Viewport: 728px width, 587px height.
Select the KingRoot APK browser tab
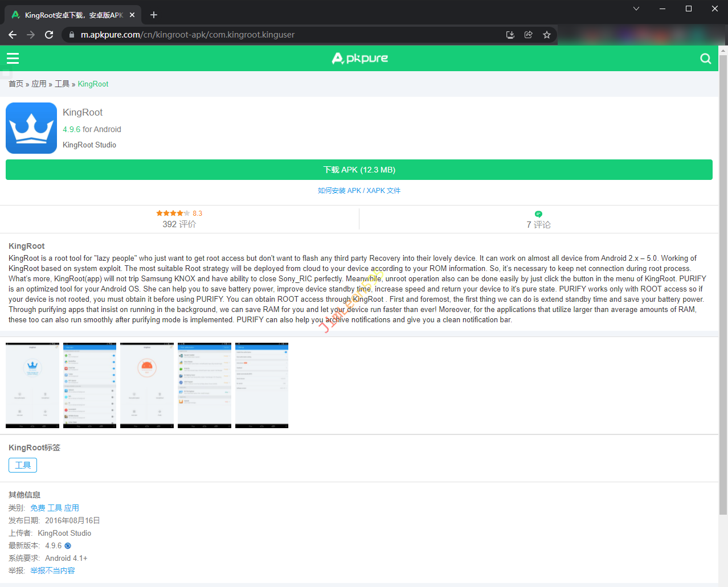click(x=71, y=15)
